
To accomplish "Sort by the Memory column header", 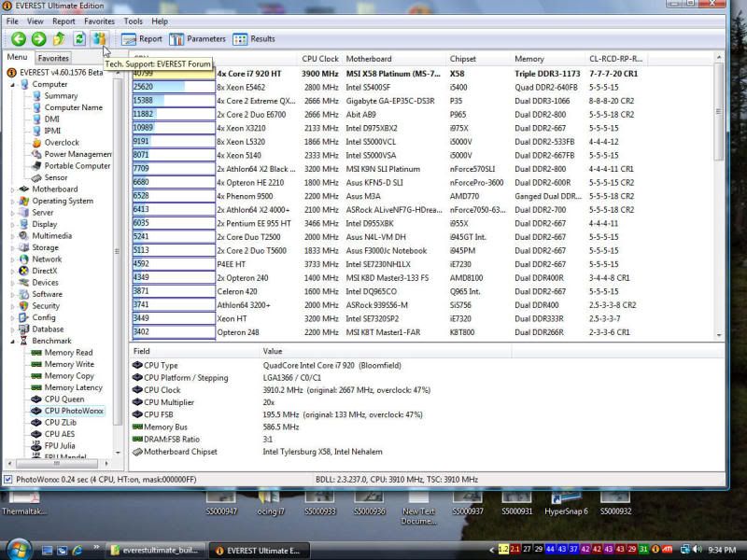I will click(548, 59).
